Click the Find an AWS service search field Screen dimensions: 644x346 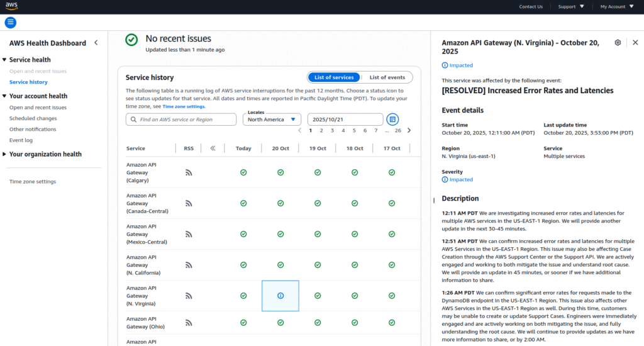click(181, 120)
